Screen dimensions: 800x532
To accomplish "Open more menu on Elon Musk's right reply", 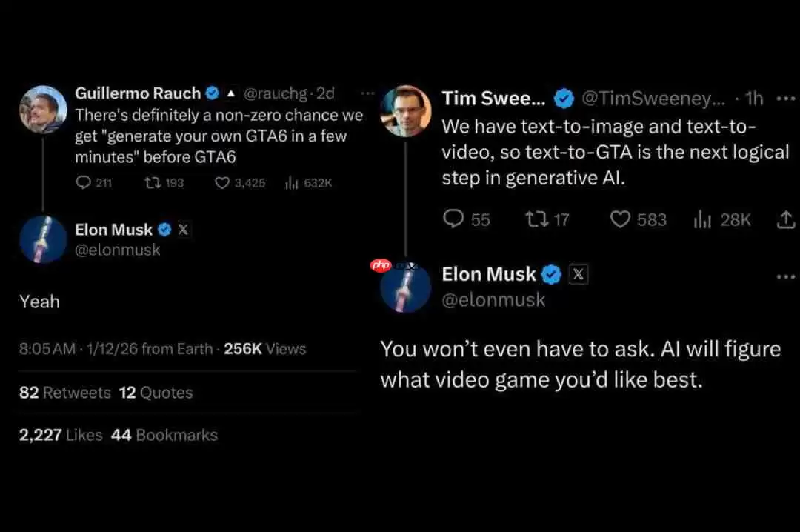I will 785,276.
